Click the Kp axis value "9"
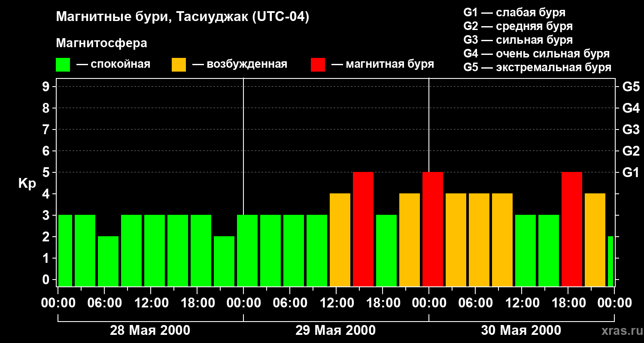The width and height of the screenshot is (644, 343). pos(47,87)
